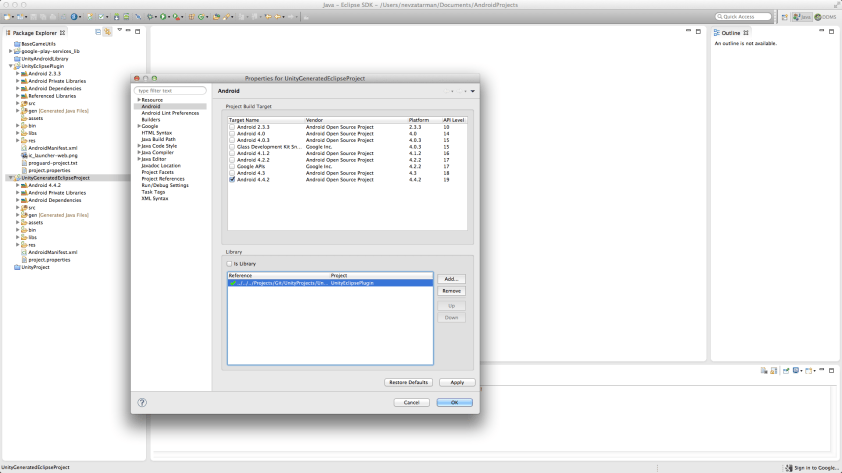Select Java Build Path in properties list

(x=158, y=139)
